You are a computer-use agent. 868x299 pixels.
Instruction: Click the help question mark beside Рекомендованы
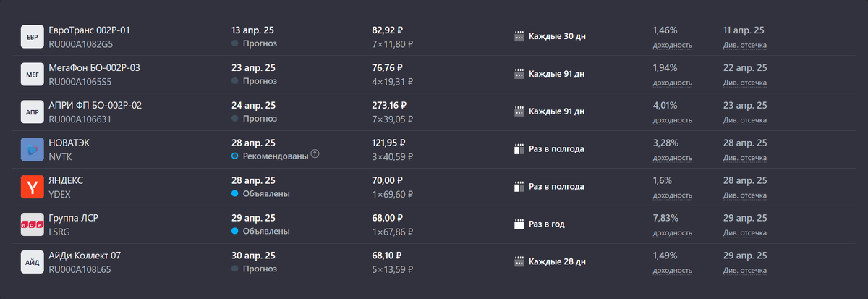(315, 156)
